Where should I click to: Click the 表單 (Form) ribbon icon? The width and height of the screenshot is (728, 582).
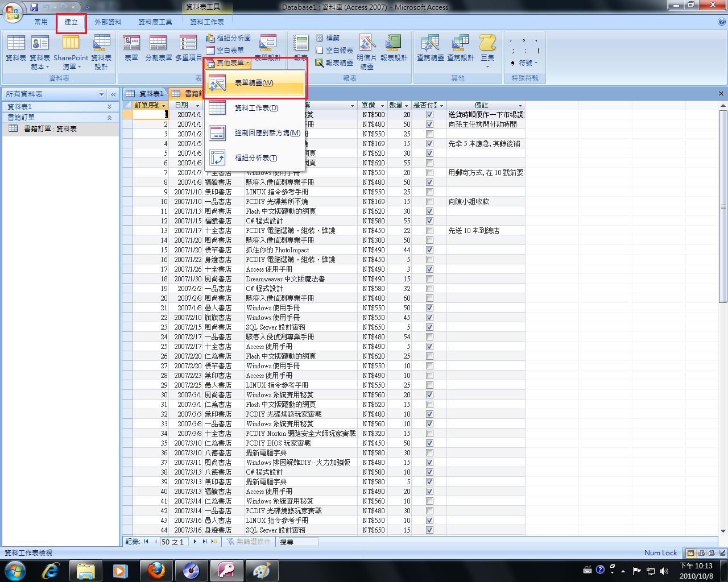131,48
